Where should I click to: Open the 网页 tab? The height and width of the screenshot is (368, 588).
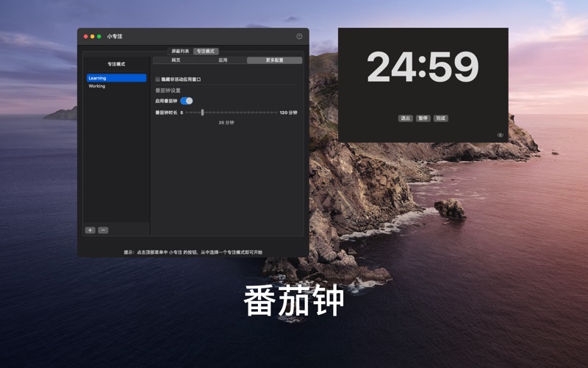tap(176, 60)
